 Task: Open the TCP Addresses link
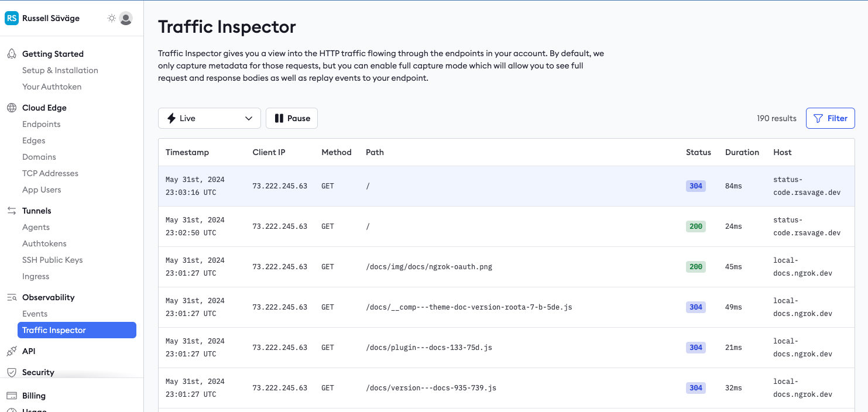50,173
